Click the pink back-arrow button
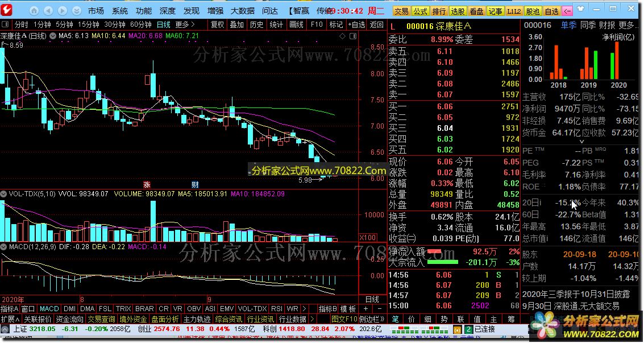The height and width of the screenshot is (343, 644). [x=567, y=11]
